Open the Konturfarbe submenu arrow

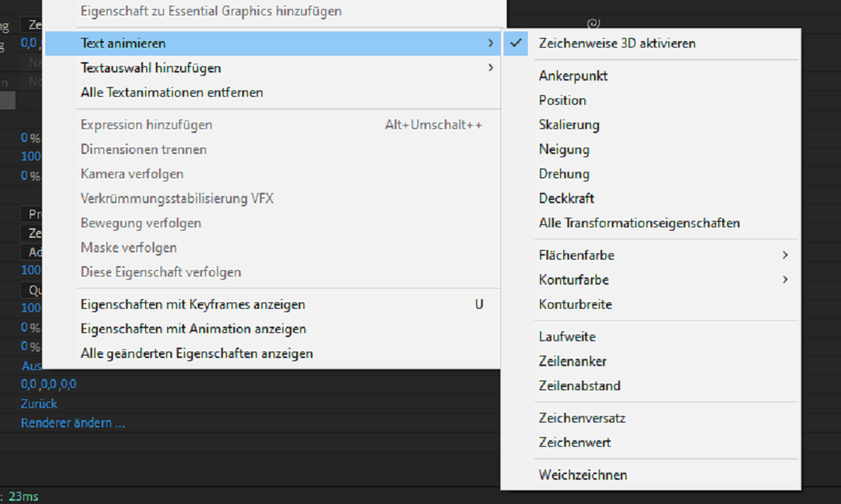(785, 280)
